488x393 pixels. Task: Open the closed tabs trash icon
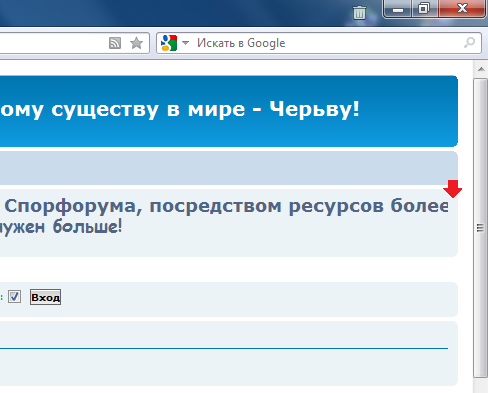pyautogui.click(x=359, y=12)
